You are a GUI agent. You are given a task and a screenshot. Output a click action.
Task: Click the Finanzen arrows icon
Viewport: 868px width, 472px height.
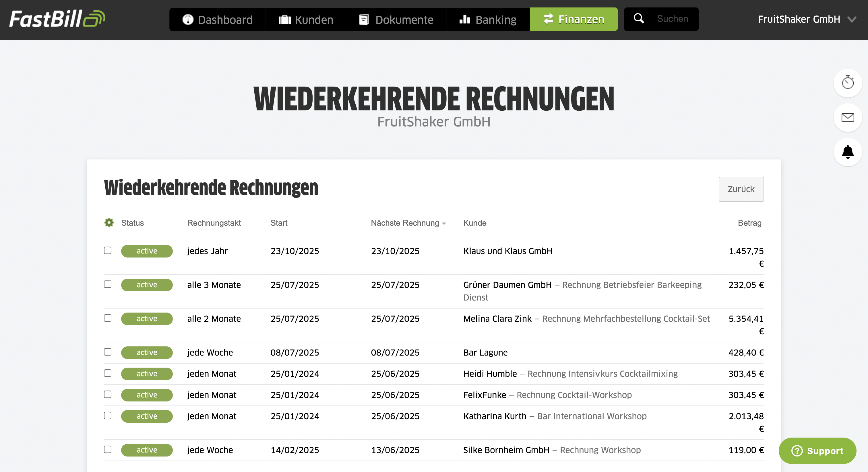coord(548,19)
